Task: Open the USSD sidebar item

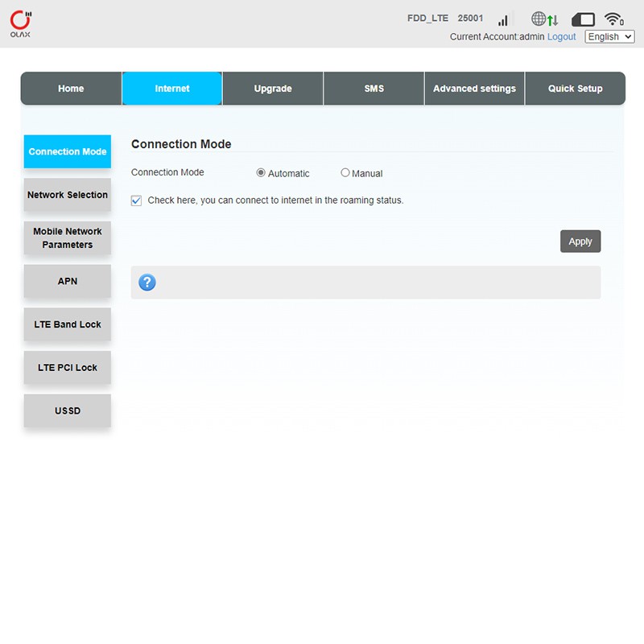Action: click(68, 411)
